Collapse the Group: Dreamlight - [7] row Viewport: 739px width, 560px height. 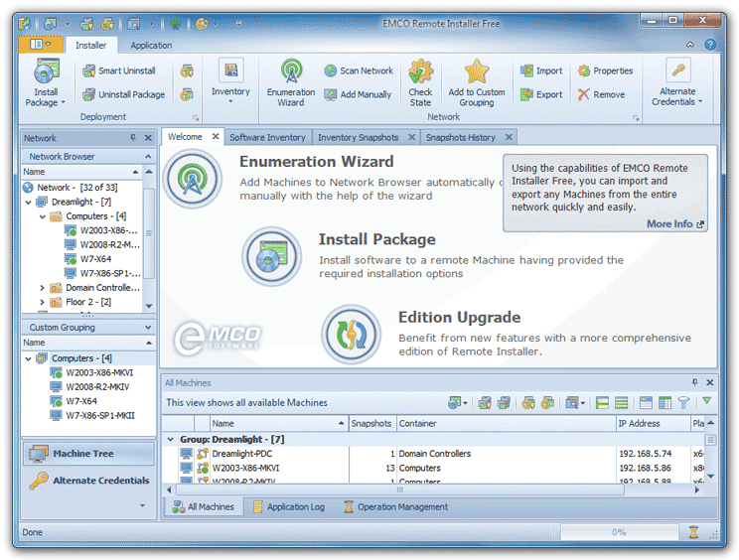[170, 440]
